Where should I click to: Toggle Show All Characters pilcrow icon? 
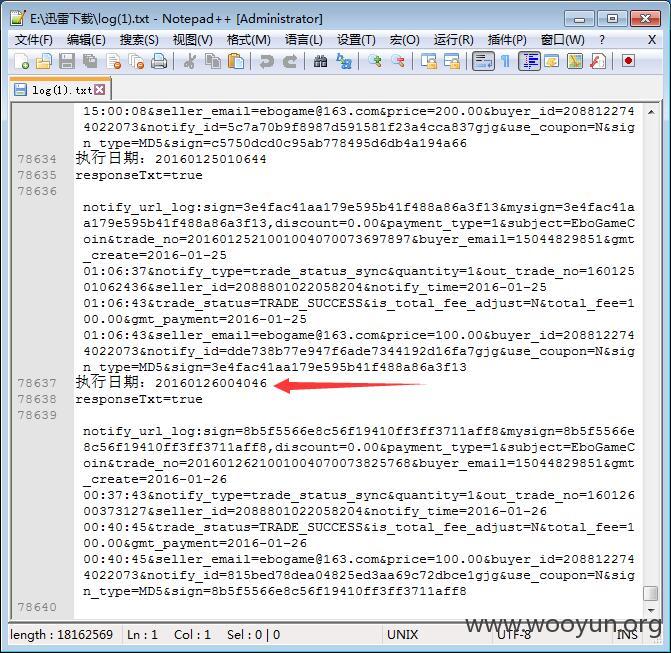click(506, 62)
